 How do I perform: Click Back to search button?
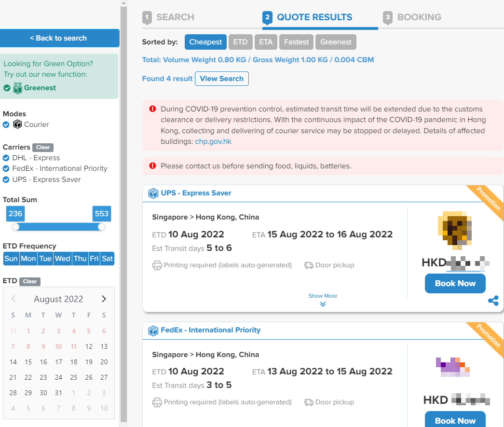point(59,38)
